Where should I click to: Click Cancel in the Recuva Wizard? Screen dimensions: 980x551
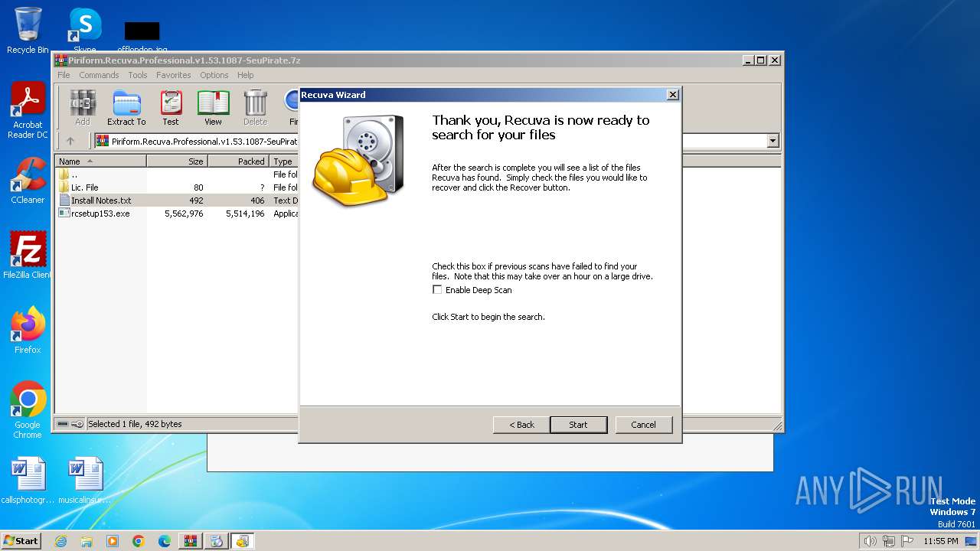pos(643,425)
